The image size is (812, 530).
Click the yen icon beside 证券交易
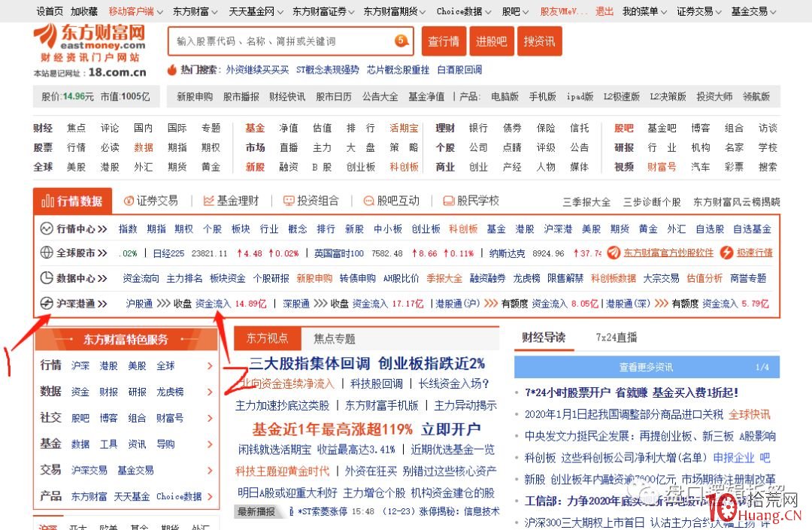(x=129, y=201)
